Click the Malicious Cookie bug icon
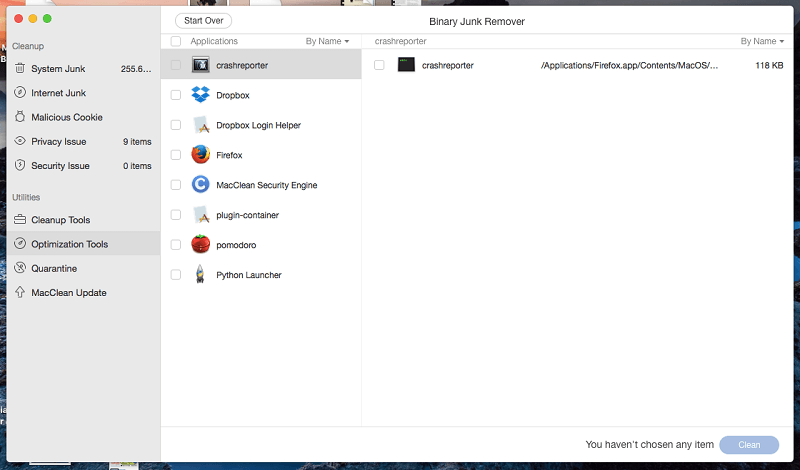Viewport: 800px width, 470px height. 20,116
